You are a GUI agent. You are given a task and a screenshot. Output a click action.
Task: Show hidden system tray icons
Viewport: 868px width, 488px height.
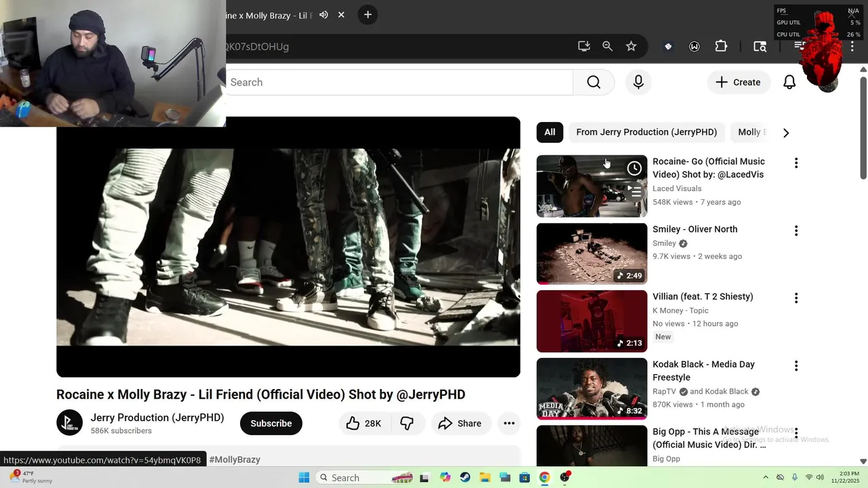click(766, 477)
